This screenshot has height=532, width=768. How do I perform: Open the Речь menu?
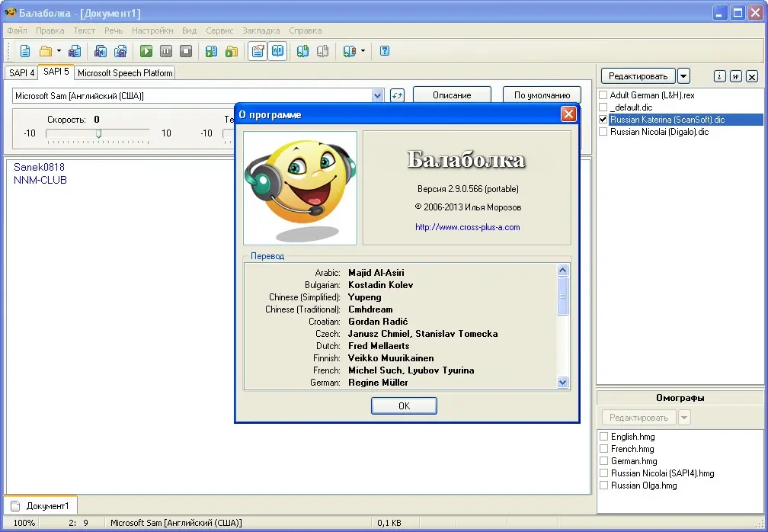[114, 30]
